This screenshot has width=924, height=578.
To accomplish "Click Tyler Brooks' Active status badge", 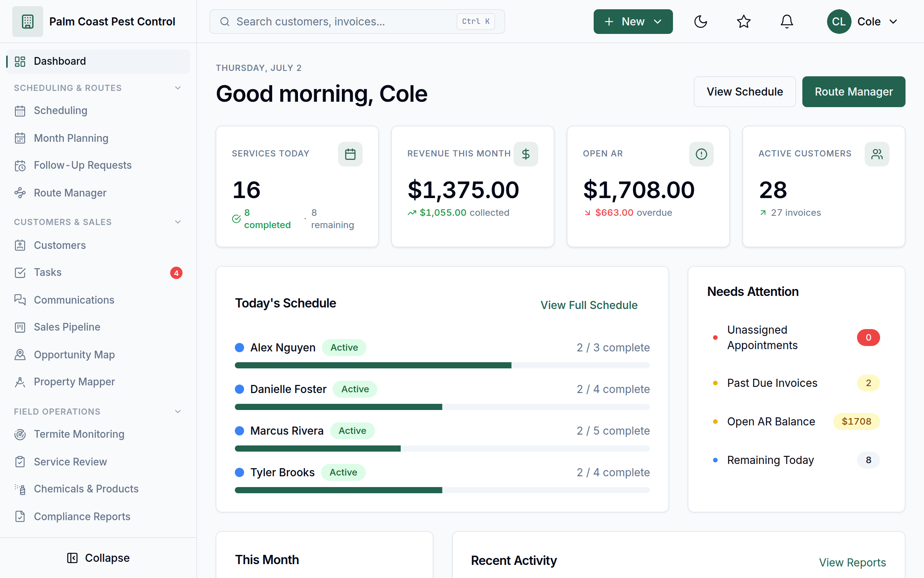I will click(x=343, y=472).
